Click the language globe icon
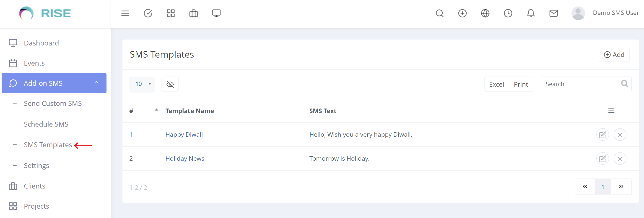The width and height of the screenshot is (644, 218). coord(485,13)
